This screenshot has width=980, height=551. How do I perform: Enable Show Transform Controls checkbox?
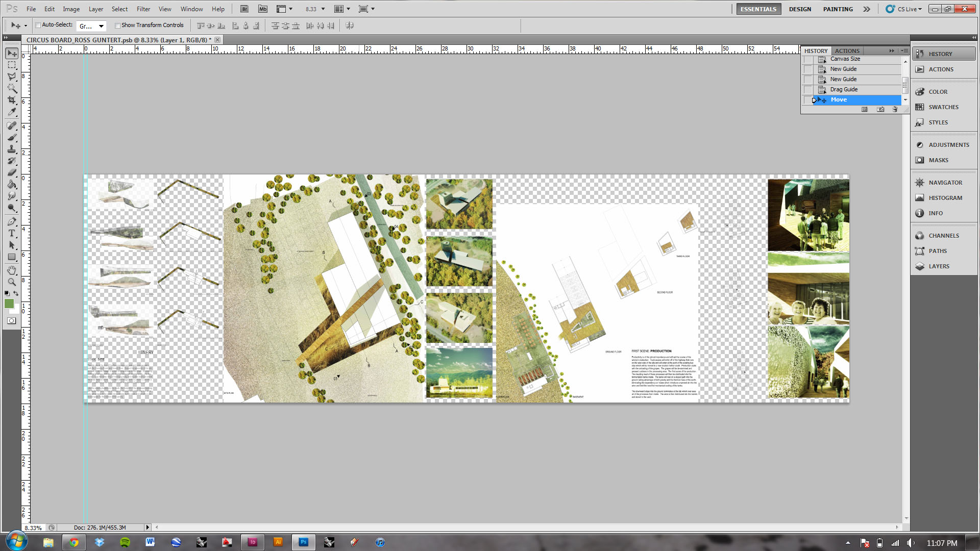pos(117,25)
